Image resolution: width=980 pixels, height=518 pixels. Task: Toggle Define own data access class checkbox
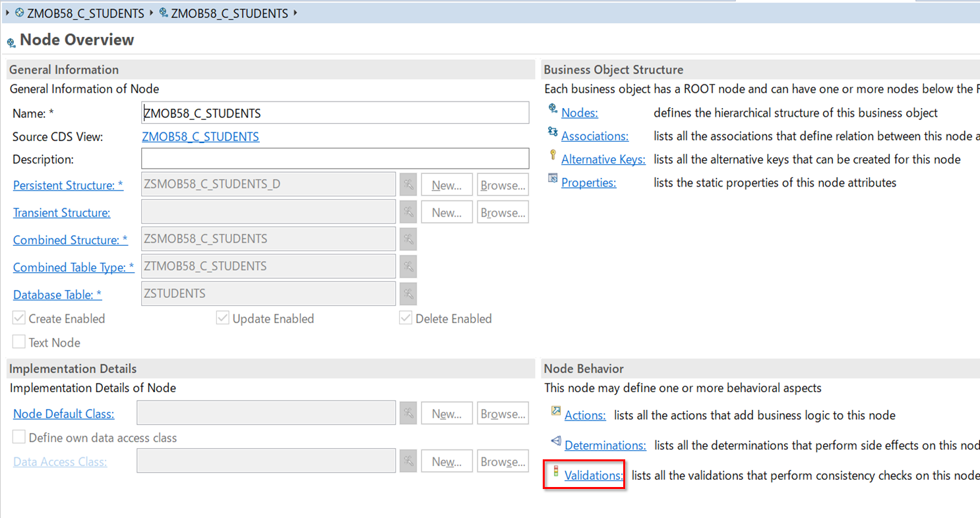[19, 438]
